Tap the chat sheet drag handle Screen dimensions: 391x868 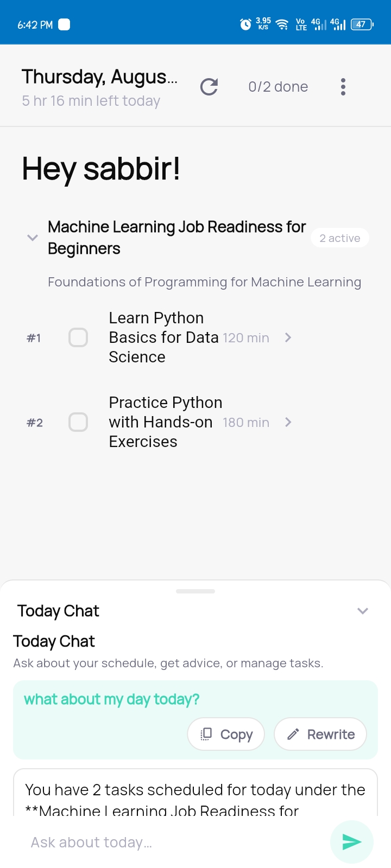pos(195,591)
